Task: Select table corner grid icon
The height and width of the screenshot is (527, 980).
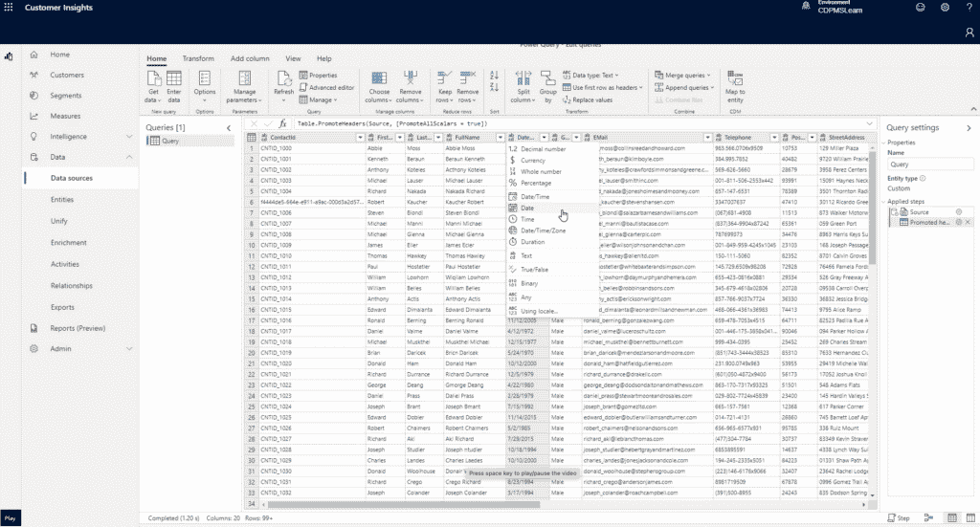Action: coord(252,138)
